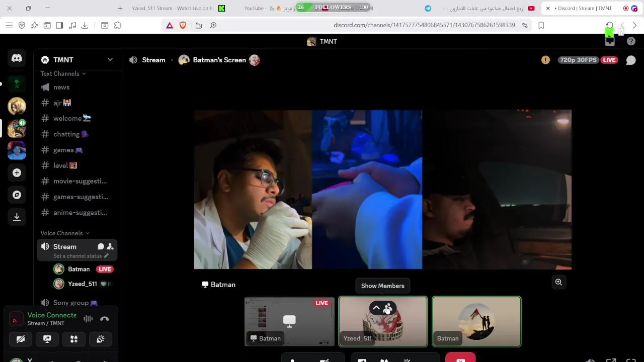Click the Brave Rewards triangle icon

[170, 25]
